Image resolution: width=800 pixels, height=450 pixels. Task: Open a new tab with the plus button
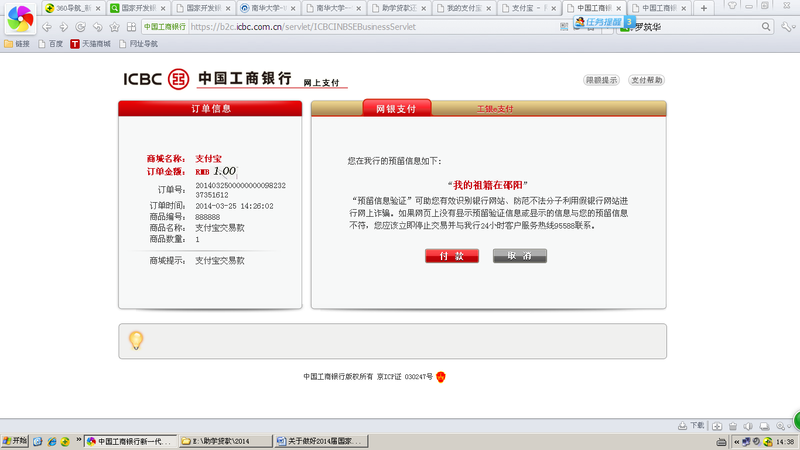tap(704, 8)
